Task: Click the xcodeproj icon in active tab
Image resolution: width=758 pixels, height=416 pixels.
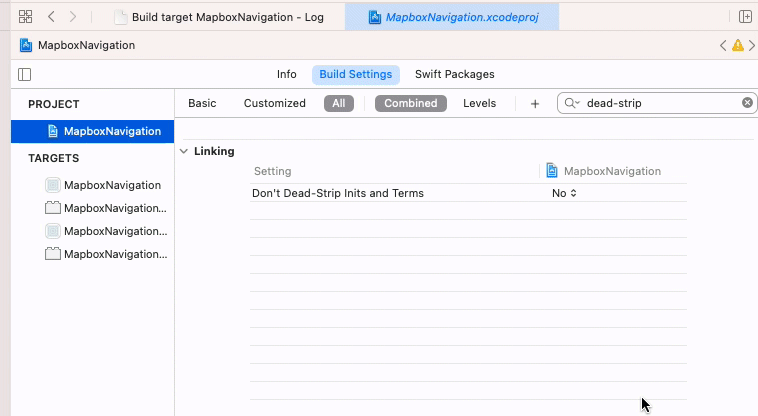Action: point(375,17)
